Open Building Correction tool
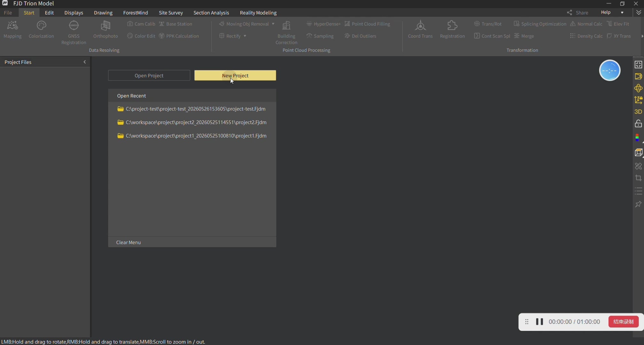This screenshot has height=345, width=644. [x=287, y=33]
